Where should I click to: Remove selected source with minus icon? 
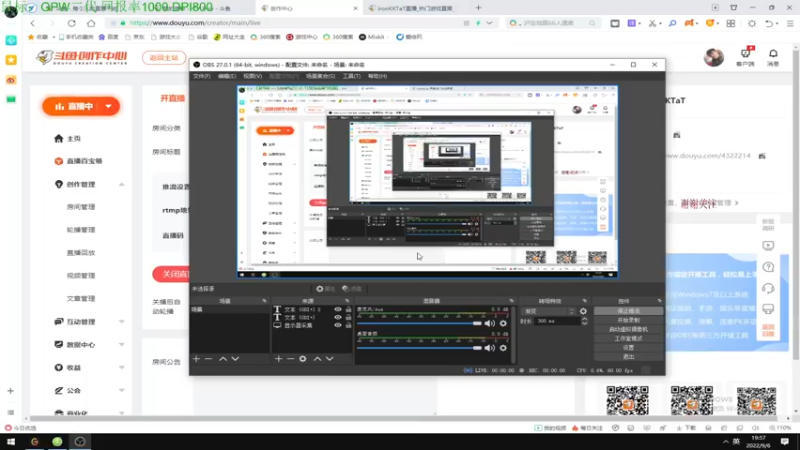coord(290,359)
